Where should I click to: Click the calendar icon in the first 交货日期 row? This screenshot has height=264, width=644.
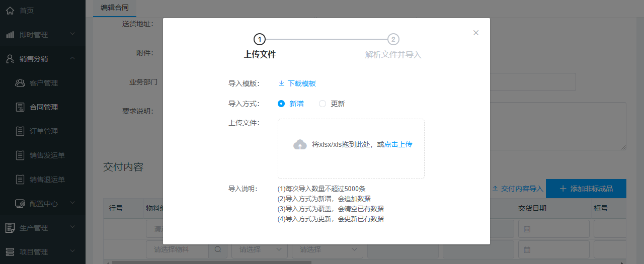(x=527, y=229)
